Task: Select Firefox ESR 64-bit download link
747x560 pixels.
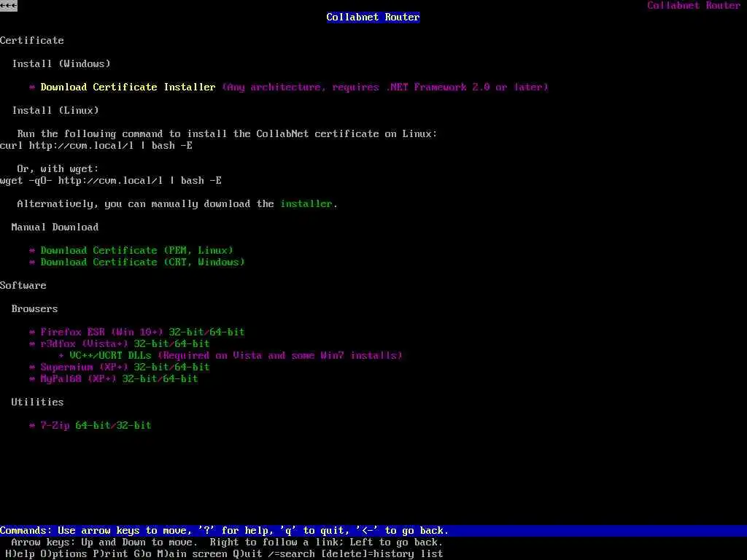Action: click(227, 332)
